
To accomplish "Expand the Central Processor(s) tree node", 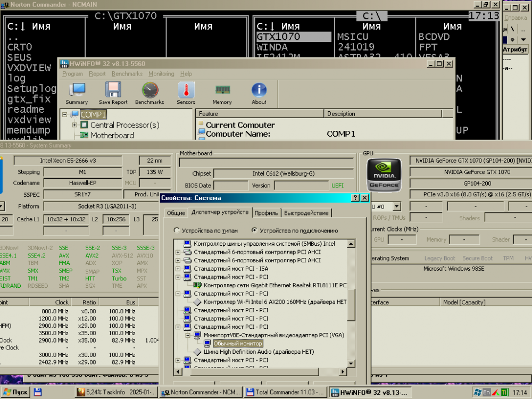I will 75,125.
